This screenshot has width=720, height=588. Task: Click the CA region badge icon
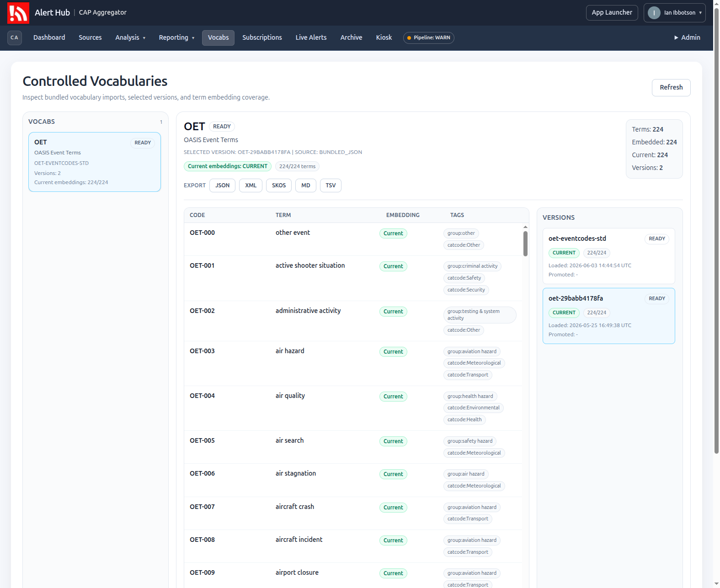coord(15,37)
